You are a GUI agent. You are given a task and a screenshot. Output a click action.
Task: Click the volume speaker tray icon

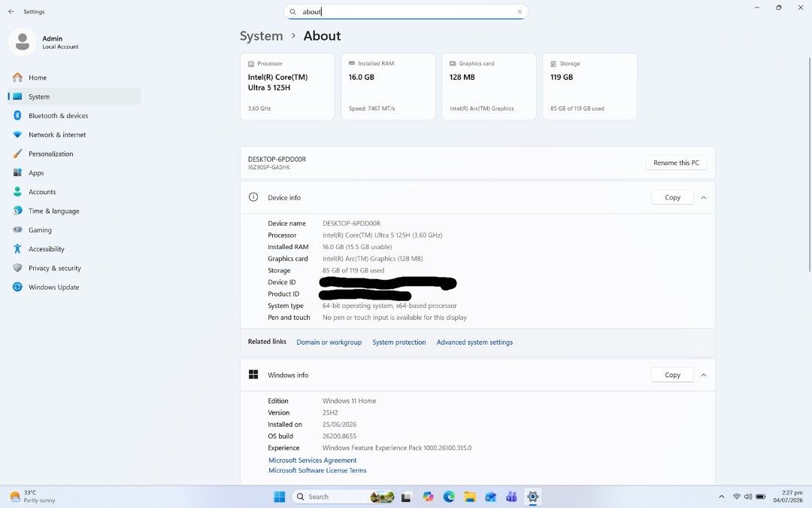coord(748,497)
